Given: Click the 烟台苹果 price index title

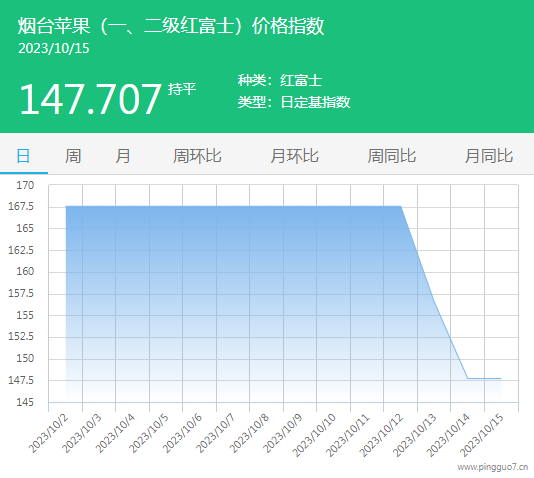Looking at the screenshot, I should (171, 26).
